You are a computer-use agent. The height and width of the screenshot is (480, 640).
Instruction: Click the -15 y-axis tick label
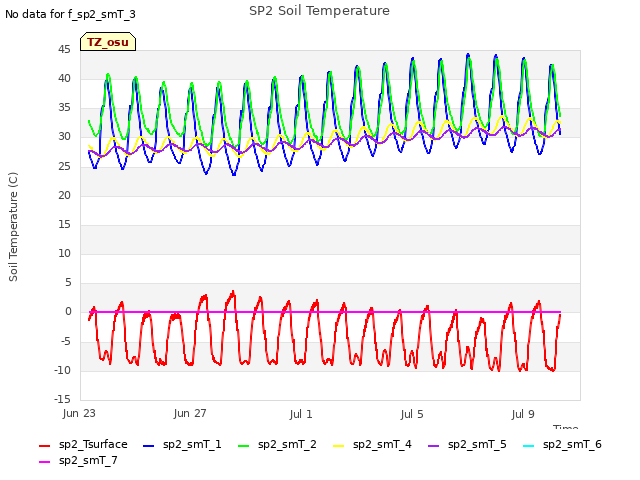[63, 399]
